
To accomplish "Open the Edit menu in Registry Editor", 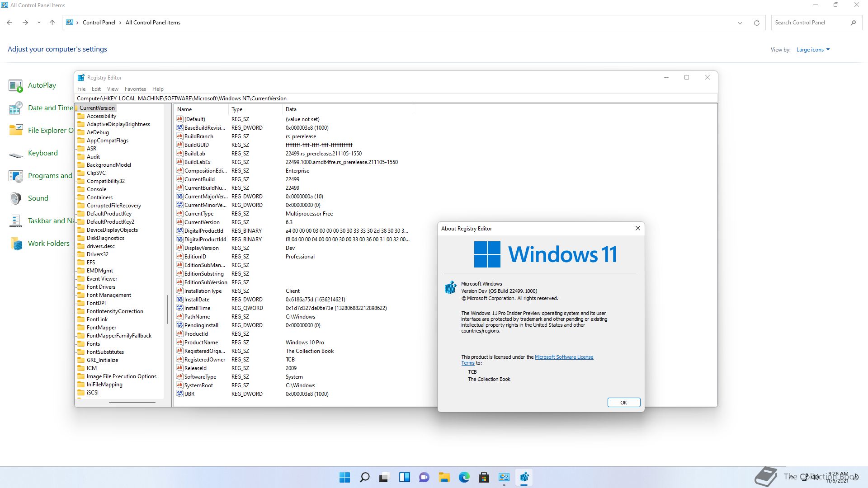I will [96, 89].
